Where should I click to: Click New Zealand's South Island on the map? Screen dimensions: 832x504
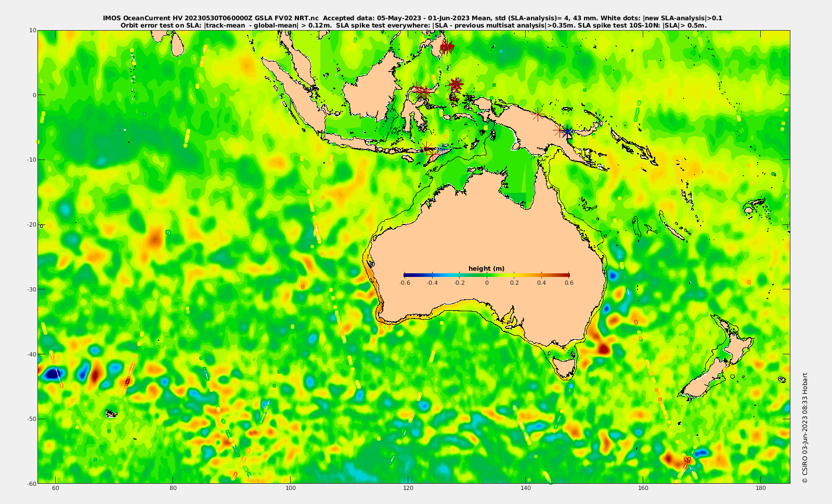click(x=704, y=379)
